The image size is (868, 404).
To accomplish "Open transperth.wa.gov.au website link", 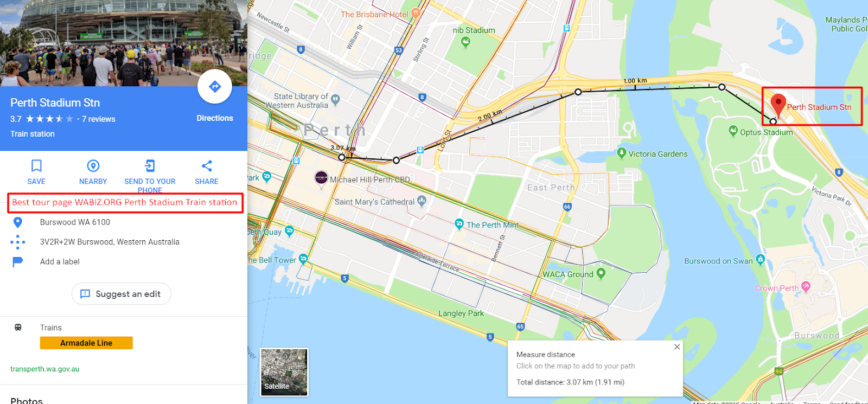I will [x=45, y=369].
